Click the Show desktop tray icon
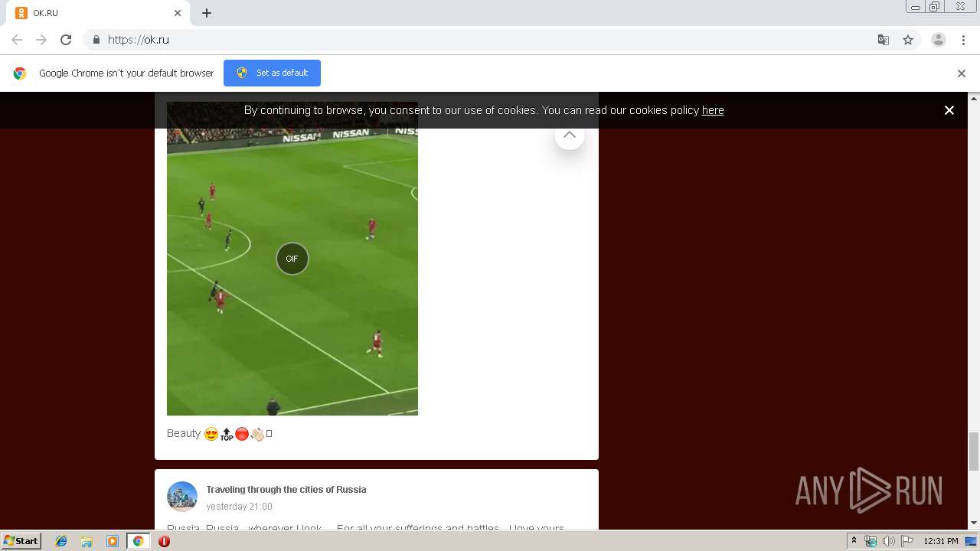Screen dimensions: 980x551 (971, 541)
